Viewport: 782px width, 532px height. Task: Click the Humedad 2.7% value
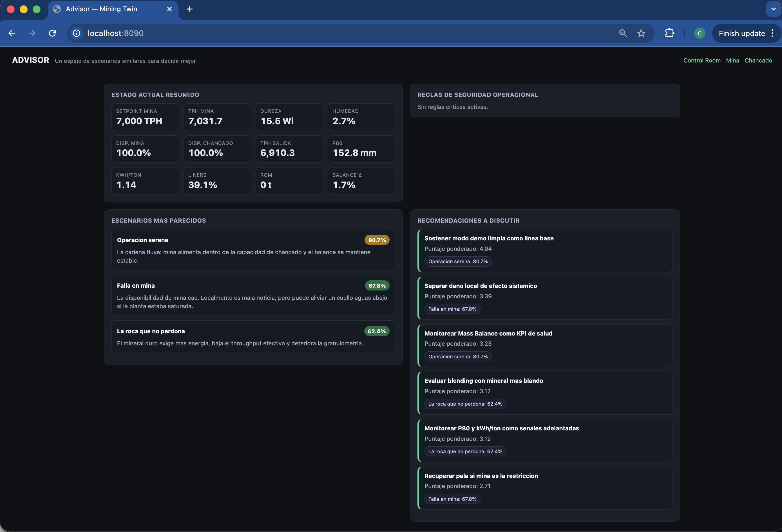point(344,121)
